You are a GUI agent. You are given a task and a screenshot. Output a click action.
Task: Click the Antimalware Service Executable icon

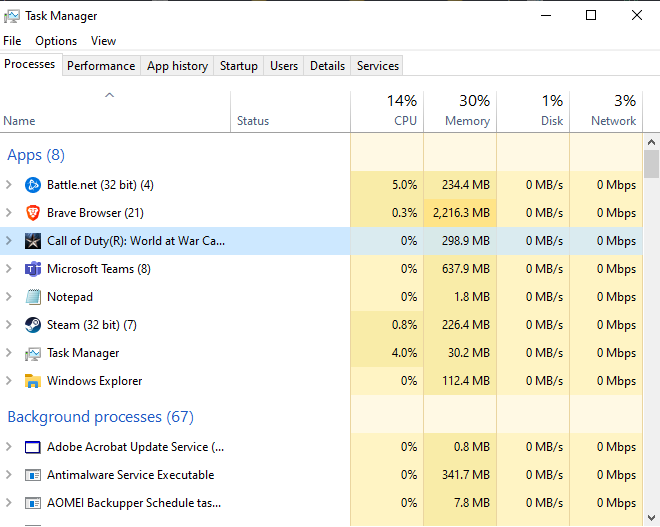32,475
